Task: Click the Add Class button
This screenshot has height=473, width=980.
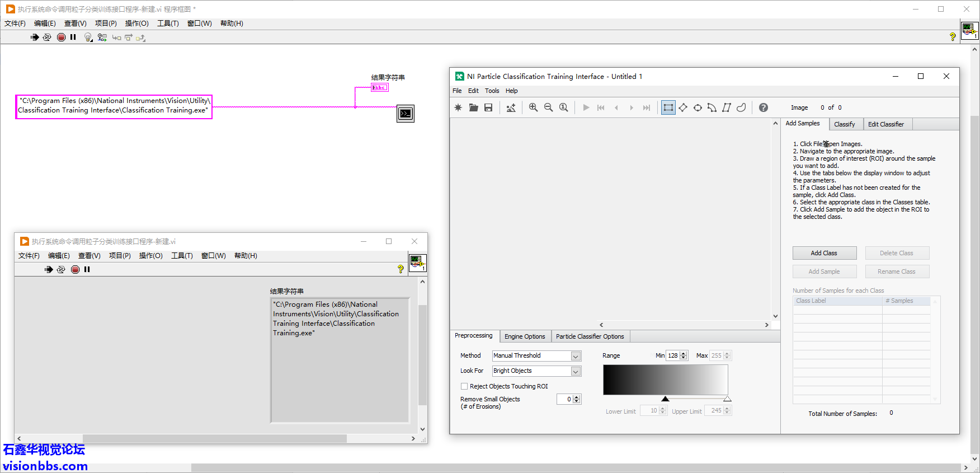Action: point(824,253)
